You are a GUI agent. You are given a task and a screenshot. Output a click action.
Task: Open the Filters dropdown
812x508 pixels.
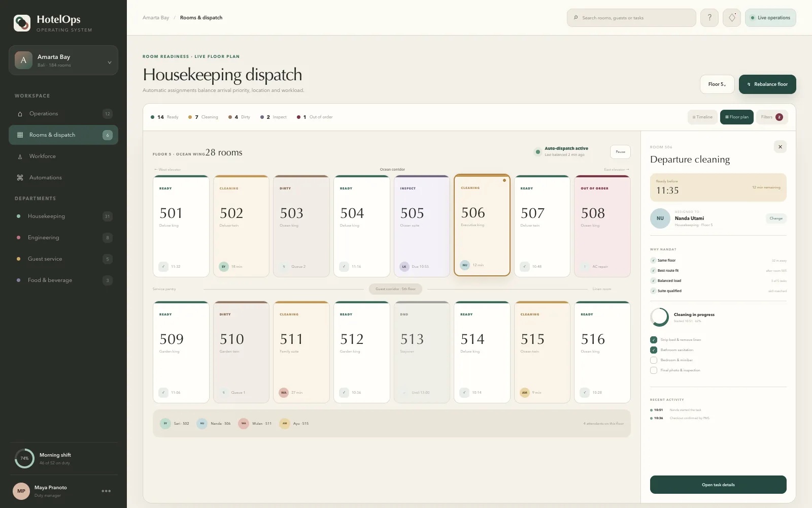(x=772, y=117)
